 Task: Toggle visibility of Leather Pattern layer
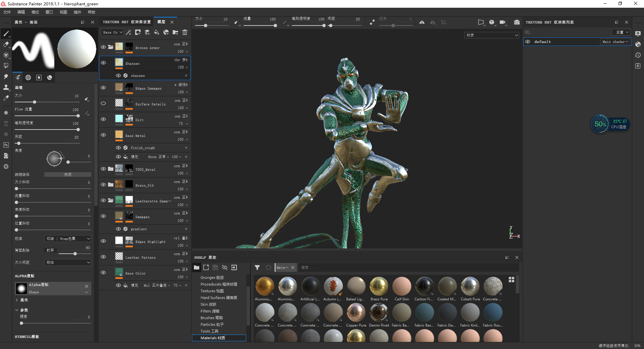103,257
